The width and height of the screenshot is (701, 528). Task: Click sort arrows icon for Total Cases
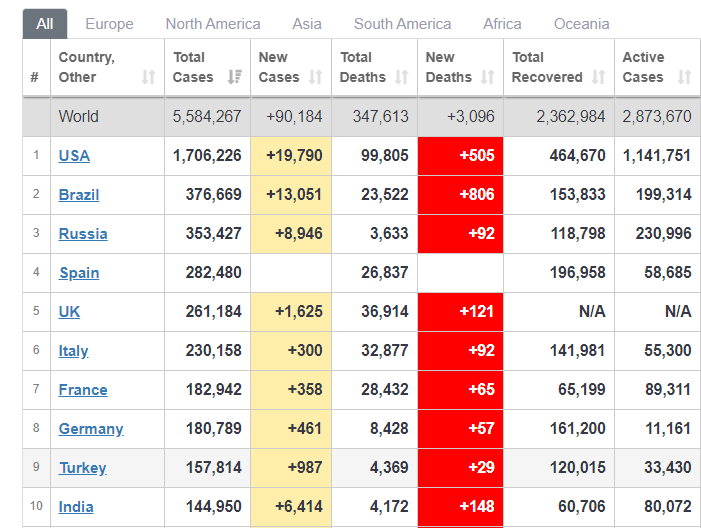(234, 77)
